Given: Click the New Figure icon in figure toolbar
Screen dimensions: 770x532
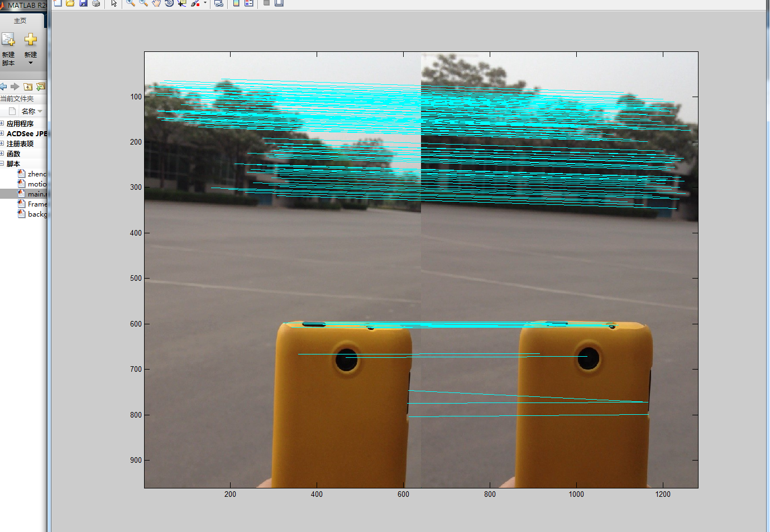Looking at the screenshot, I should click(58, 3).
